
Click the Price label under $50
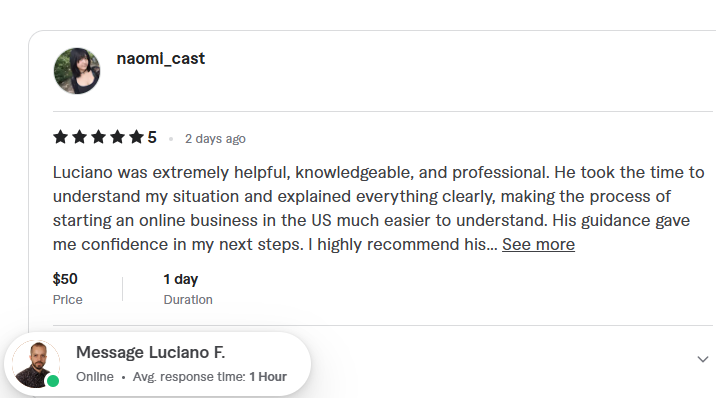tap(68, 300)
